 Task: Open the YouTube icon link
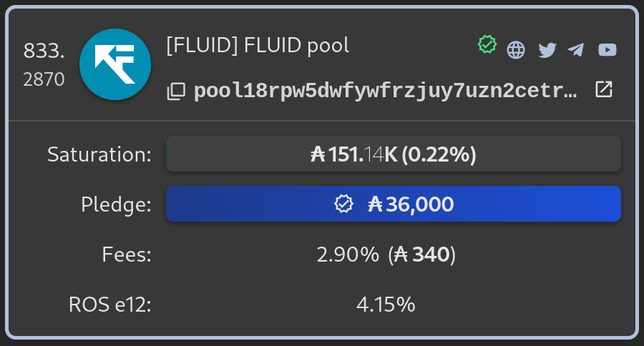(x=608, y=49)
